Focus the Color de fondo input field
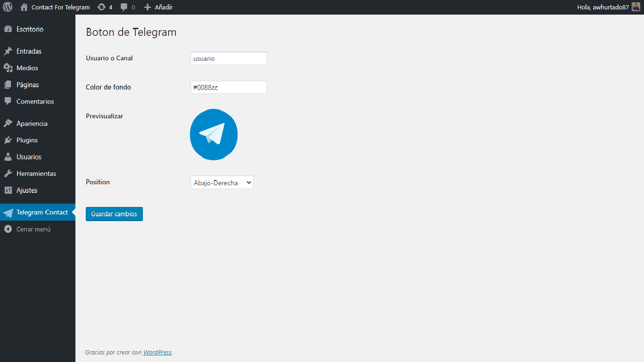The height and width of the screenshot is (362, 644). [x=229, y=87]
